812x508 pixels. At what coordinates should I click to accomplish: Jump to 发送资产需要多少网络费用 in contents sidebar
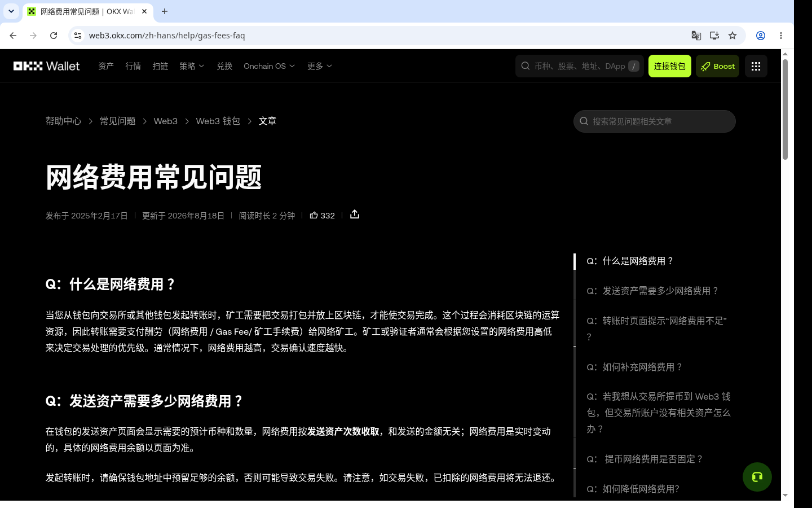pyautogui.click(x=652, y=291)
